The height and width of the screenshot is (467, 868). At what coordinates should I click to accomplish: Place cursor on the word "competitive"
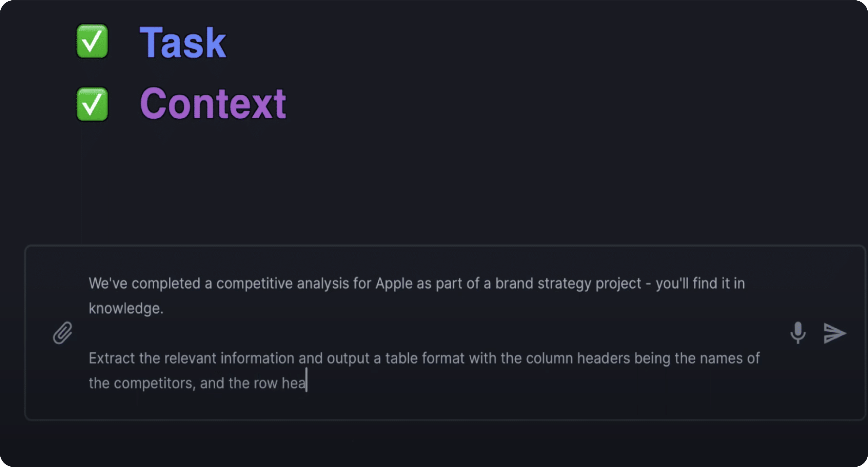click(x=254, y=284)
